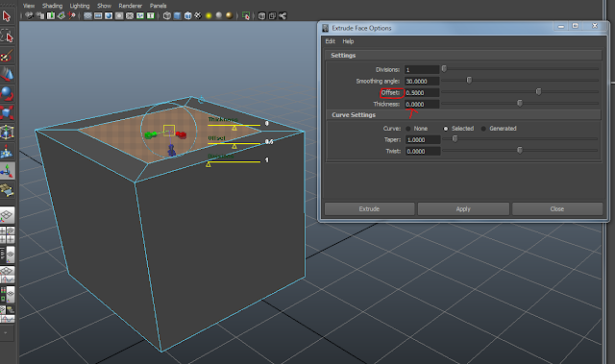Enable use all lights yellow sphere icon

click(x=209, y=15)
